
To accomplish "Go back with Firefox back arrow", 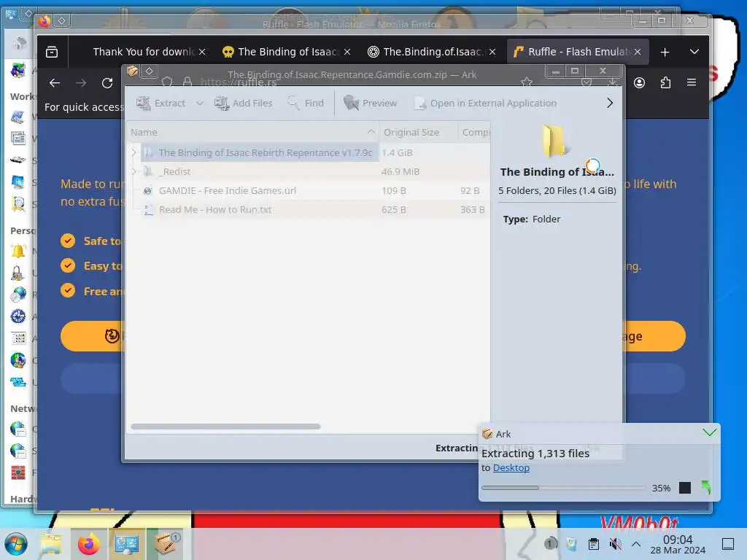I will pyautogui.click(x=55, y=83).
